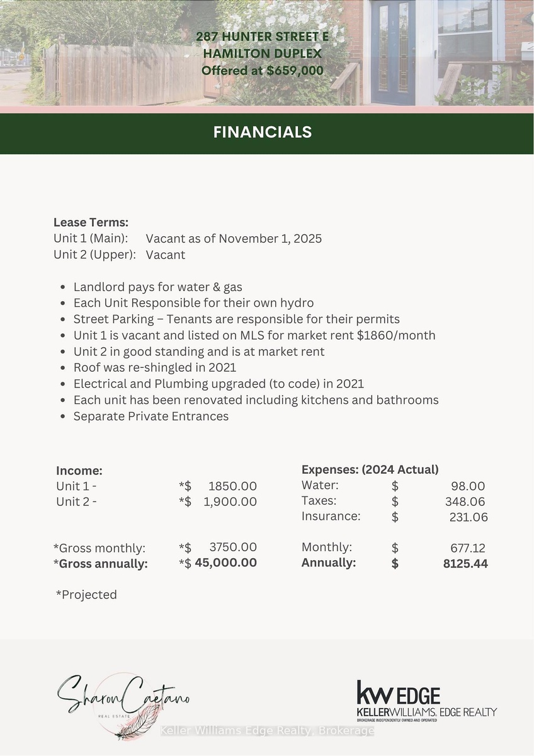Click the Sharon Caetano signature logo
Viewport: 534px width, 756px height.
[123, 694]
